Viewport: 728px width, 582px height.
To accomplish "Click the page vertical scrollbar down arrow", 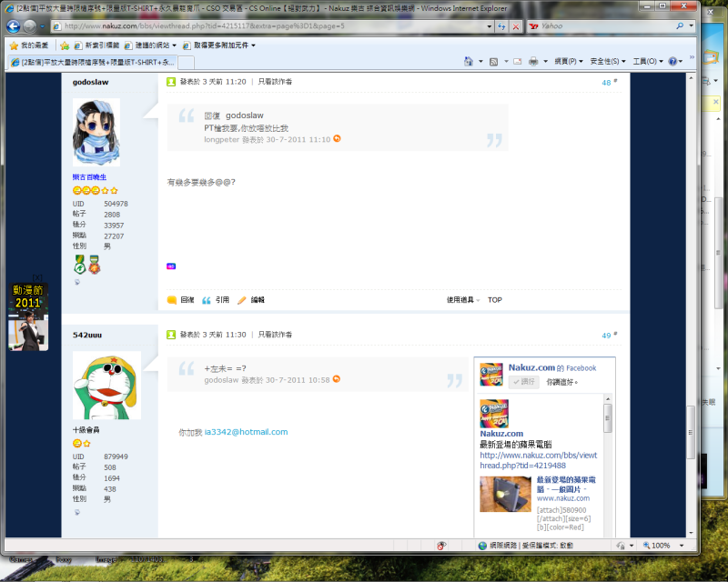I will 691,532.
